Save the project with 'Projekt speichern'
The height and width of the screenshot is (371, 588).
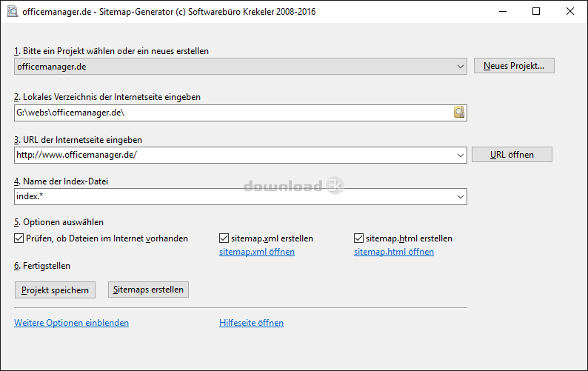pos(55,290)
